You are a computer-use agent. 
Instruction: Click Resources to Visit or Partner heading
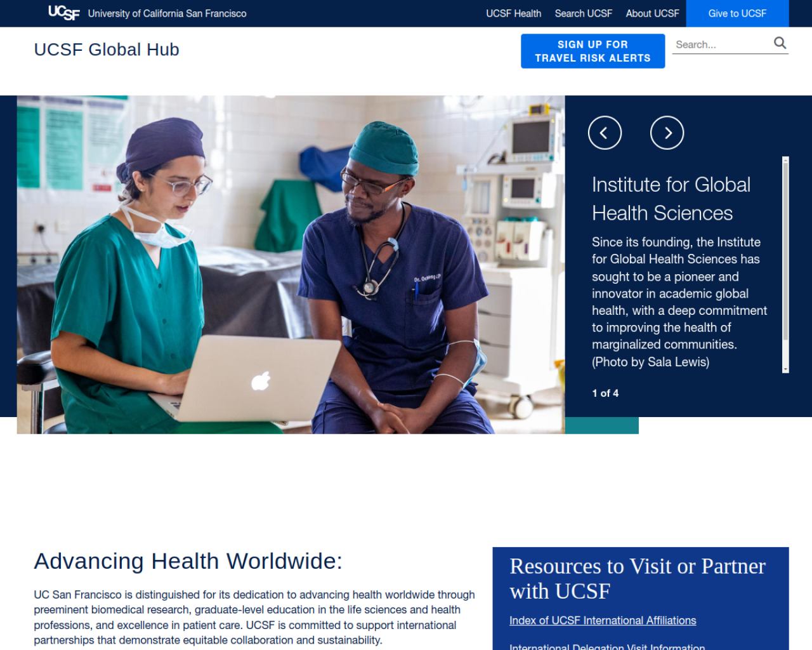coord(638,578)
